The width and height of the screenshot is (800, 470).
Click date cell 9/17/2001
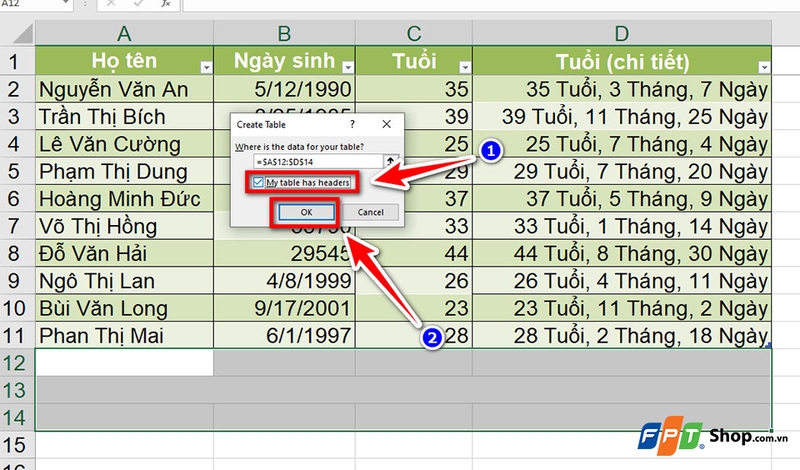click(x=284, y=308)
